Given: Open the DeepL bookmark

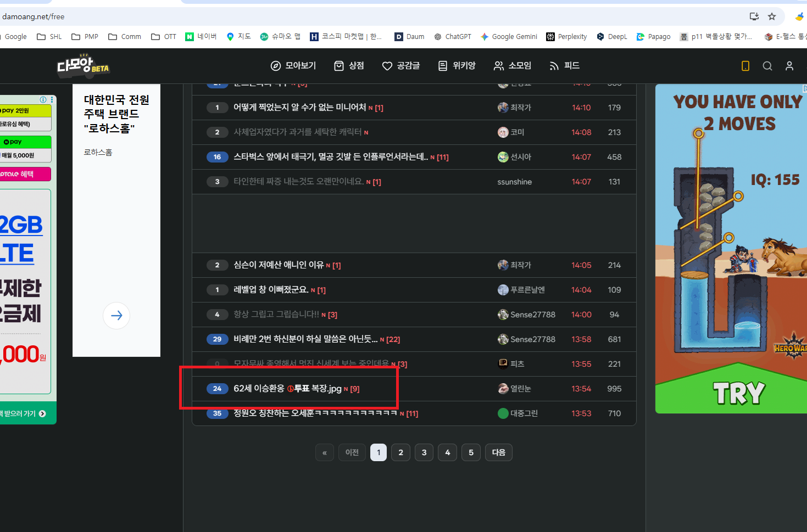Looking at the screenshot, I should (x=612, y=37).
